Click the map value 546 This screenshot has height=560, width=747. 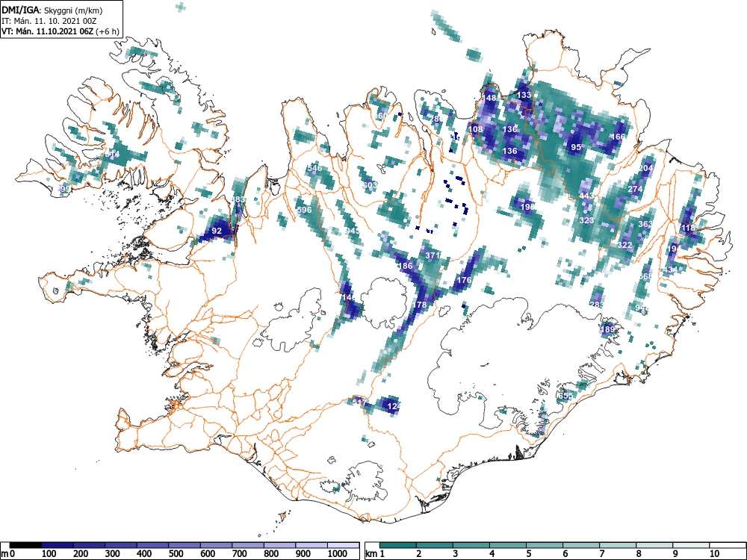tap(315, 168)
